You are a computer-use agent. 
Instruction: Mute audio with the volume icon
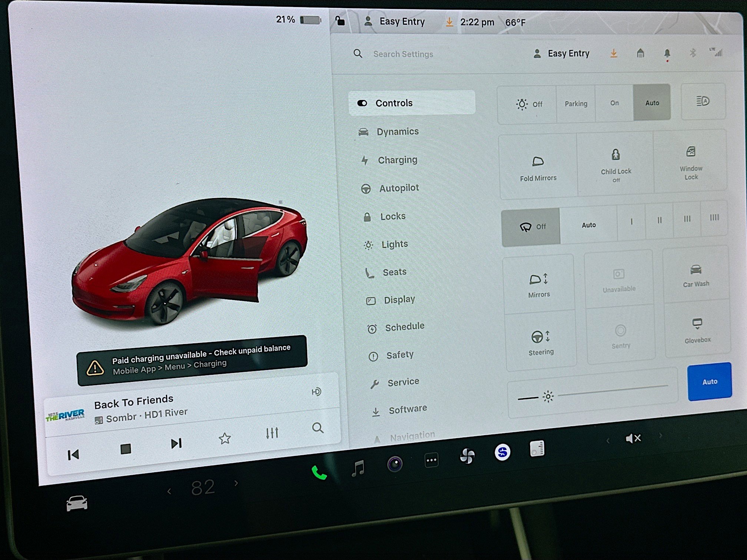(x=634, y=438)
